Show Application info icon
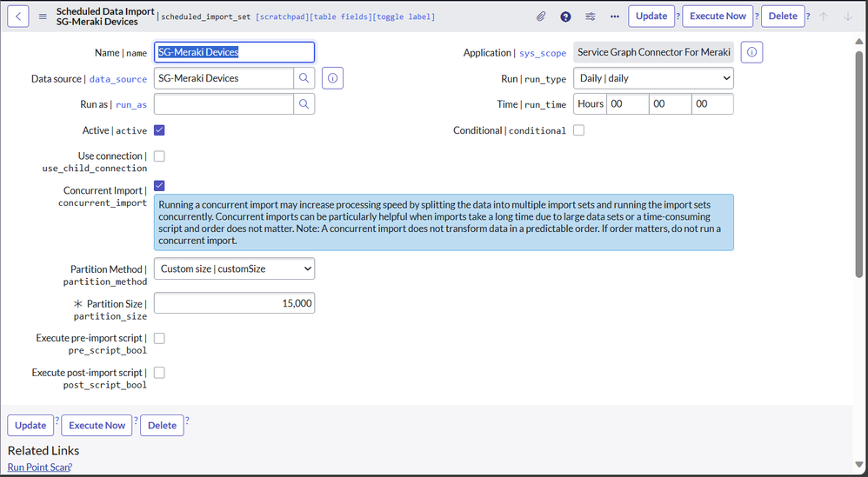The height and width of the screenshot is (477, 868). [x=752, y=52]
